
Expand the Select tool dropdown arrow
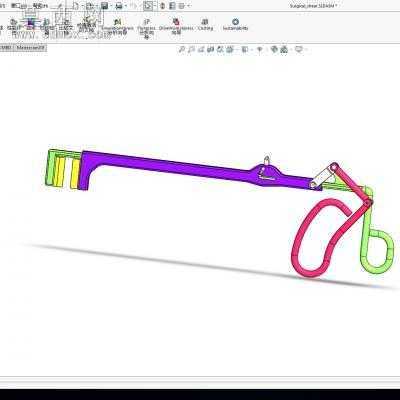155,6
